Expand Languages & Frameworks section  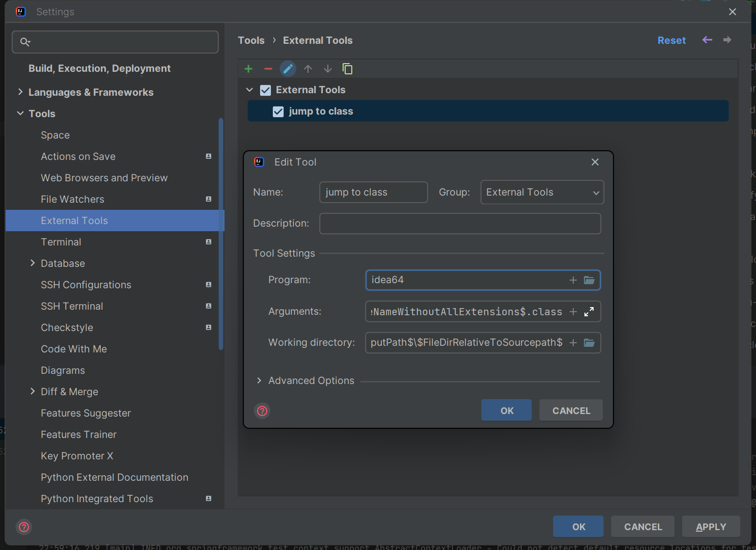click(x=20, y=92)
